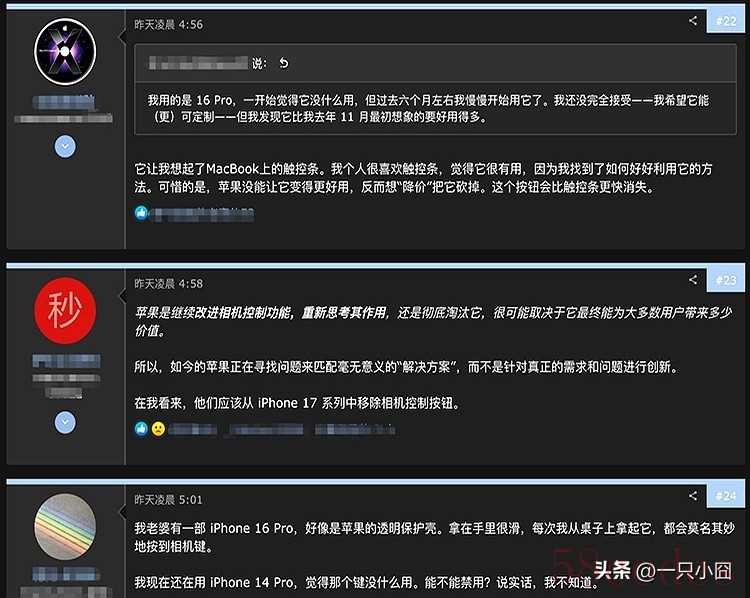Click the line beginning 我老婆有一部 iPhone 16 Pro
Viewport: 750px width, 598px height.
[434, 528]
